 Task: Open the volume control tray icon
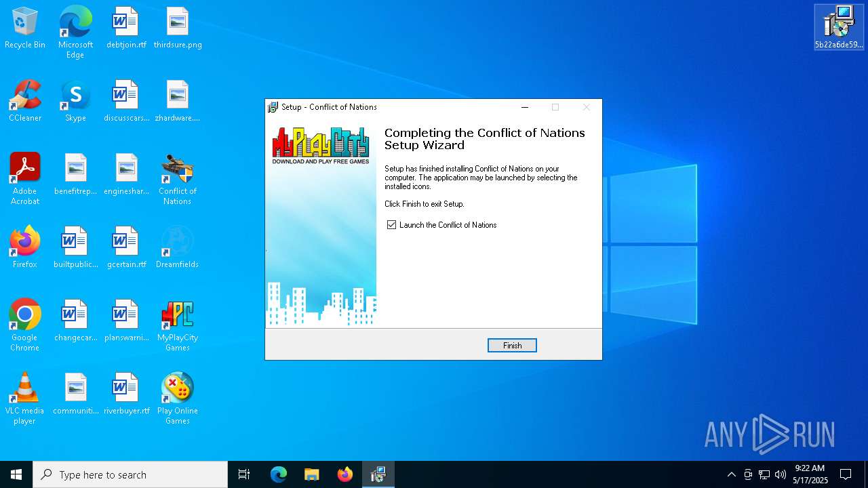tap(781, 474)
